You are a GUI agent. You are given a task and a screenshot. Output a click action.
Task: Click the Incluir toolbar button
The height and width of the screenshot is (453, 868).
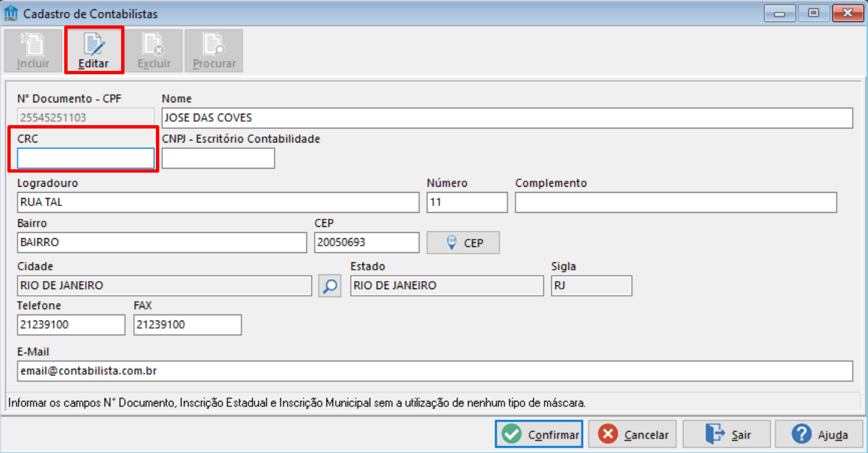pyautogui.click(x=33, y=50)
